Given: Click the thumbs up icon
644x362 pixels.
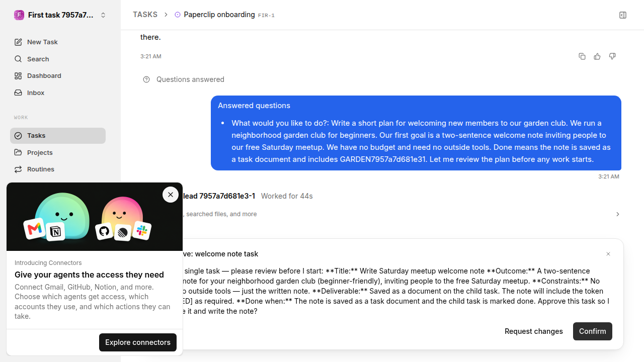Looking at the screenshot, I should pyautogui.click(x=597, y=56).
